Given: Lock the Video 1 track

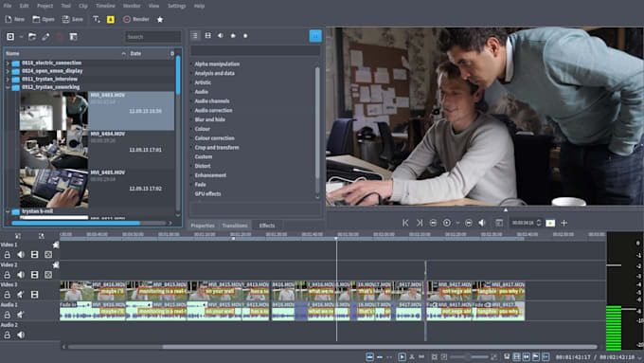Looking at the screenshot, I should (x=8, y=255).
